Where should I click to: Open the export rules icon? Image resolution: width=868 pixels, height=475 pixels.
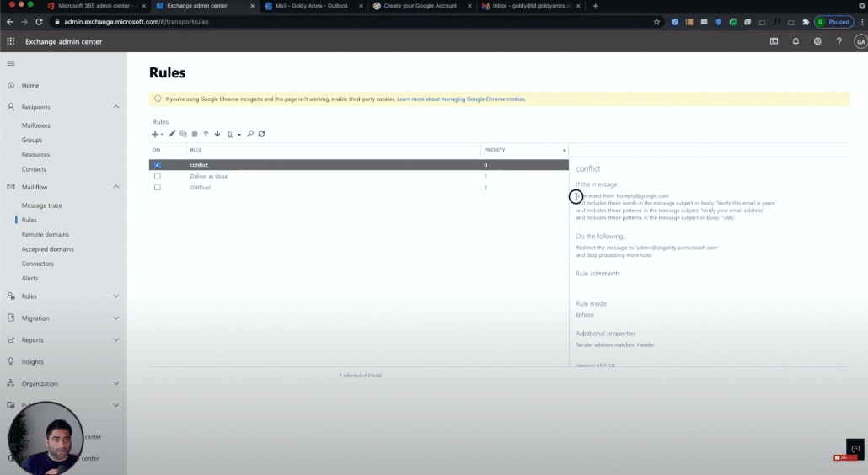230,135
